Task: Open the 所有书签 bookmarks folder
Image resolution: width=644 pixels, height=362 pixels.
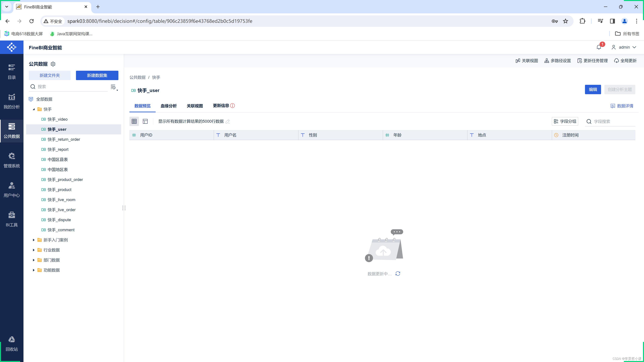Action: pyautogui.click(x=627, y=34)
